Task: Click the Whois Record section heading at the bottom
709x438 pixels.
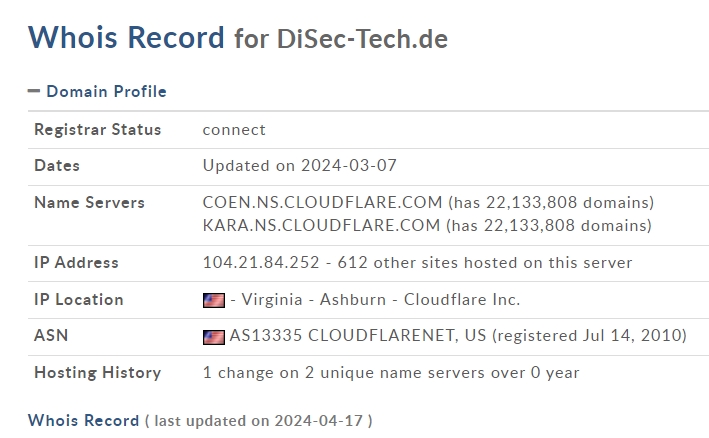Action: [84, 420]
